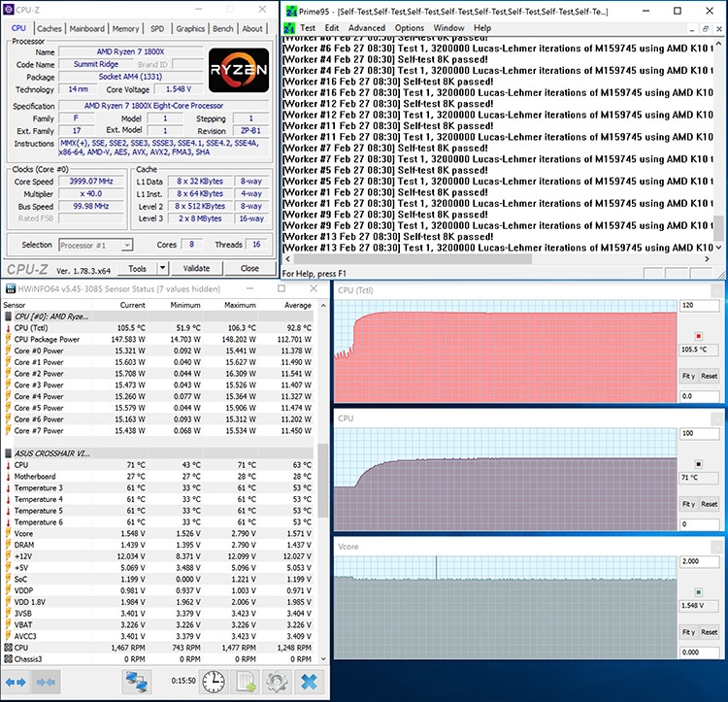Screen dimensions: 728x702
Task: Open the Prime95 Window menu
Action: click(x=448, y=28)
